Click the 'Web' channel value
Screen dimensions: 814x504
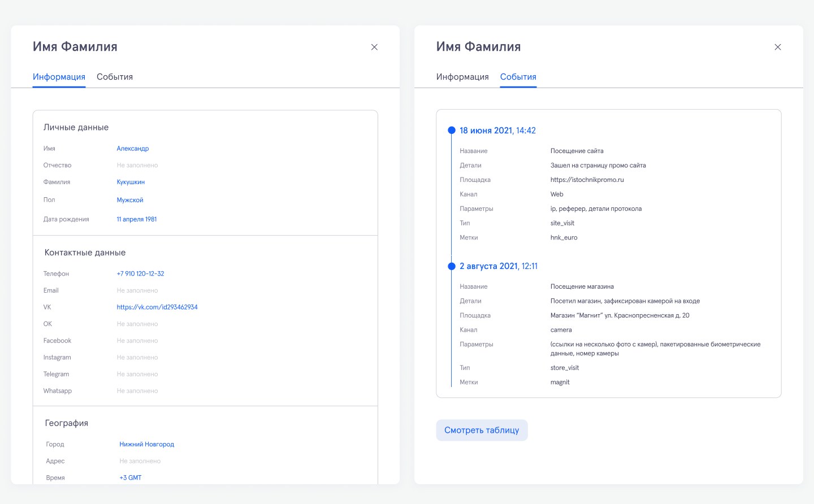[557, 194]
